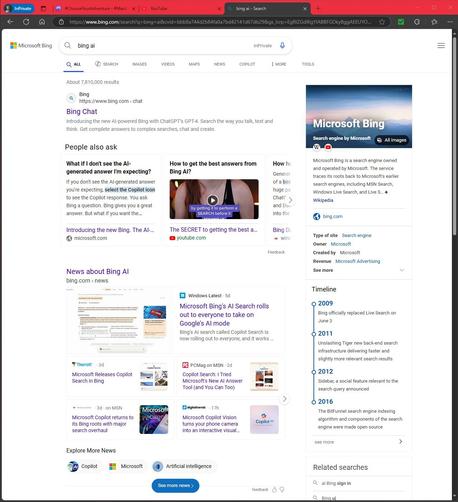Click site info lock icon
Image resolution: width=458 pixels, height=502 pixels.
61,22
